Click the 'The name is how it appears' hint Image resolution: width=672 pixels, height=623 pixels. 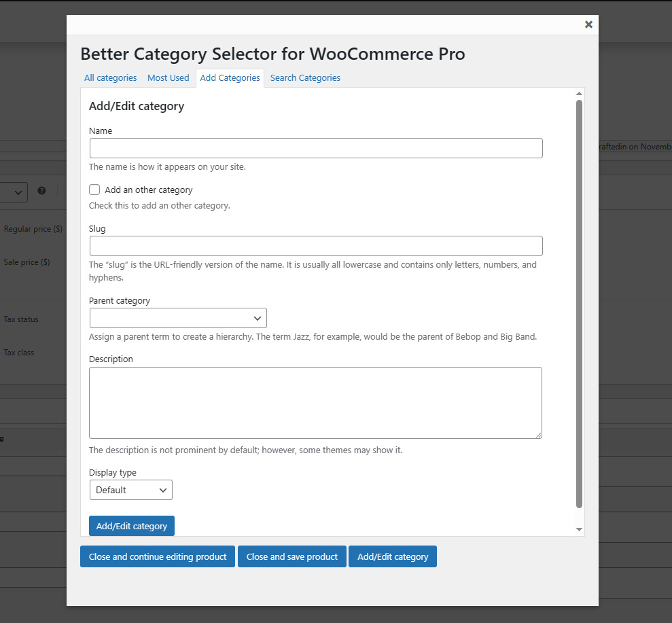point(167,166)
